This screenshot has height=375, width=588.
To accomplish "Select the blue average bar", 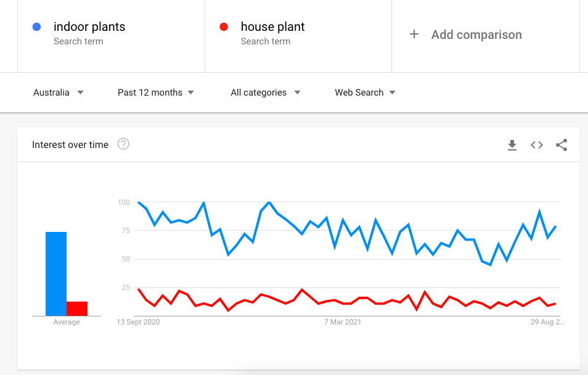I will [56, 274].
